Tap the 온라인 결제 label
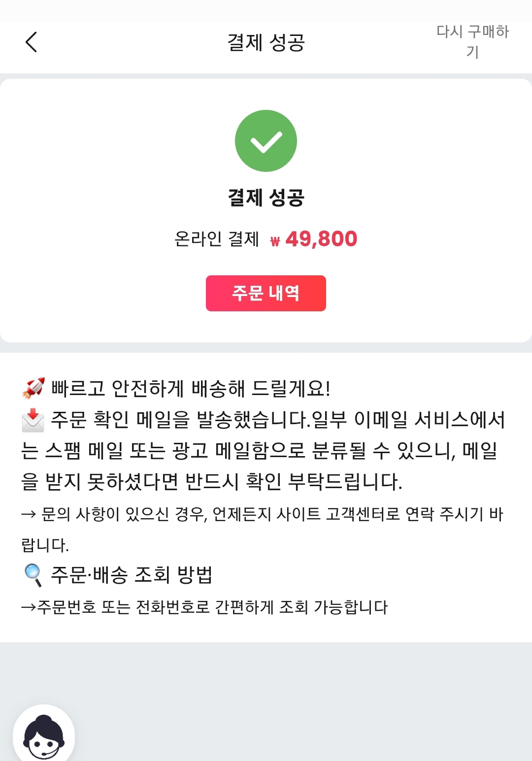 pyautogui.click(x=217, y=239)
